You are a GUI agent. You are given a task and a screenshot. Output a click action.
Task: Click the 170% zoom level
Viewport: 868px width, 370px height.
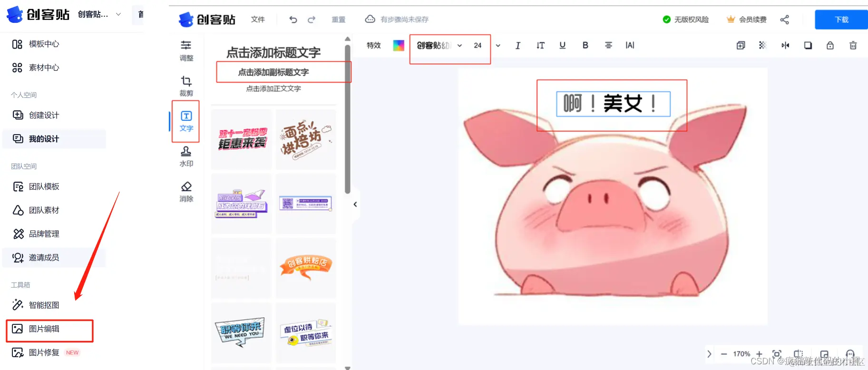741,354
